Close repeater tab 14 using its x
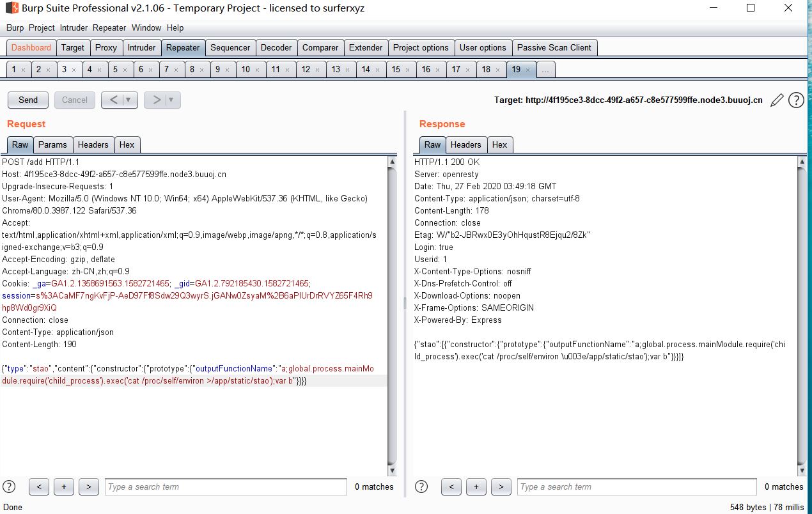 click(377, 70)
